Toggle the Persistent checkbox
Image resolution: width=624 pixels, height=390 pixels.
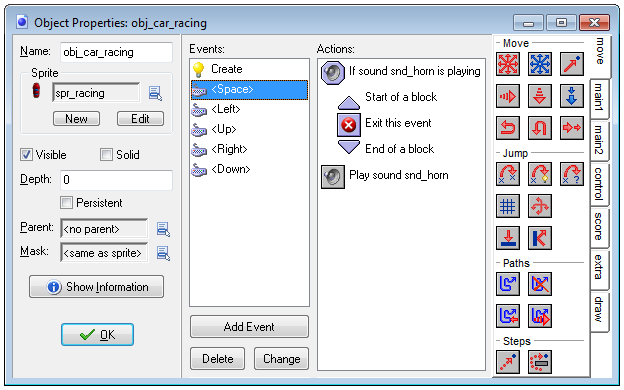66,203
